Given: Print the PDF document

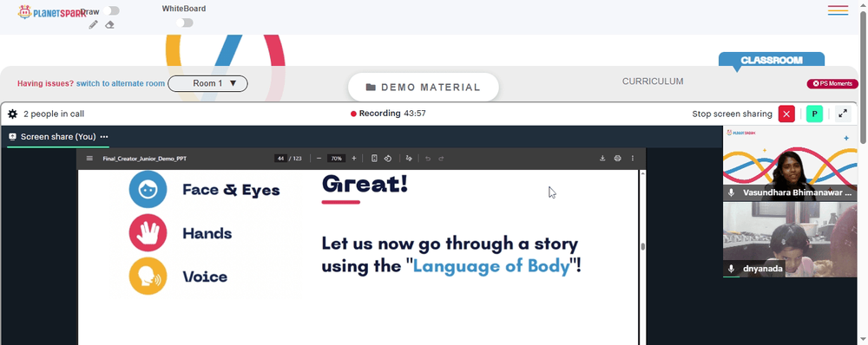Looking at the screenshot, I should pos(618,158).
